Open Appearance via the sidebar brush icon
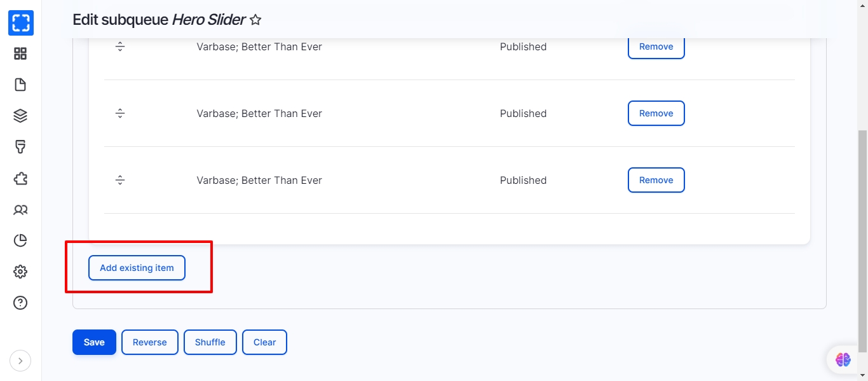The height and width of the screenshot is (381, 868). tap(20, 147)
